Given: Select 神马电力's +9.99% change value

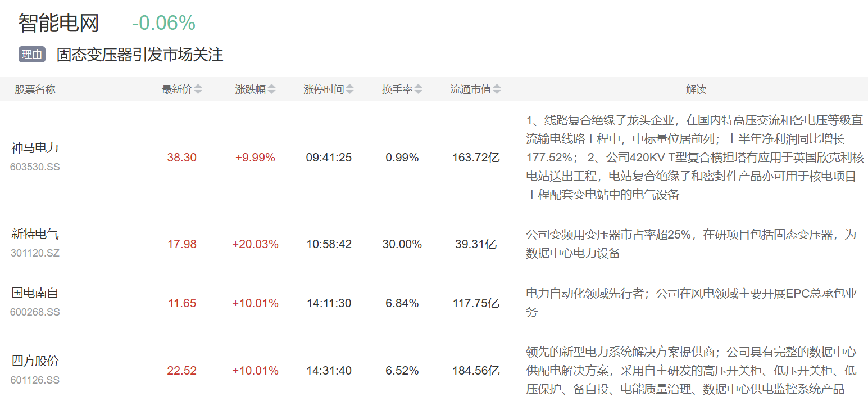Looking at the screenshot, I should point(255,157).
